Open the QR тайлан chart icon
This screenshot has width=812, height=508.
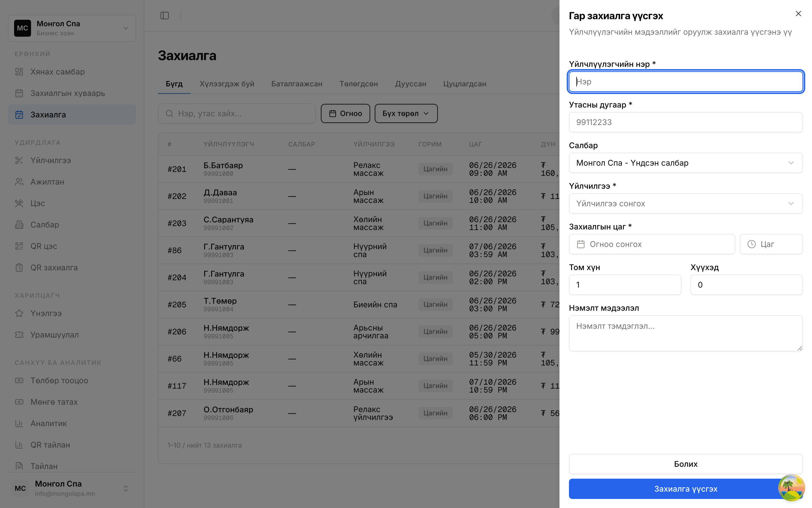point(19,445)
